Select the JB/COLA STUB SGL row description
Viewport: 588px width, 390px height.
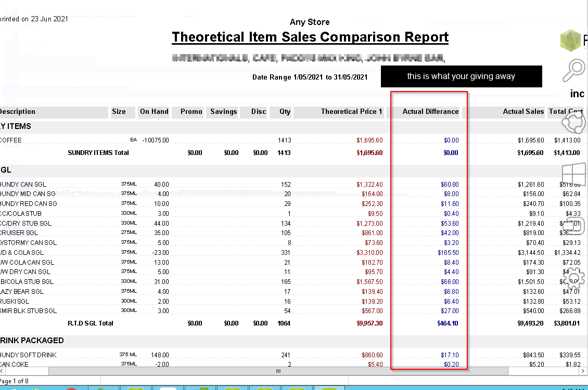pos(27,282)
